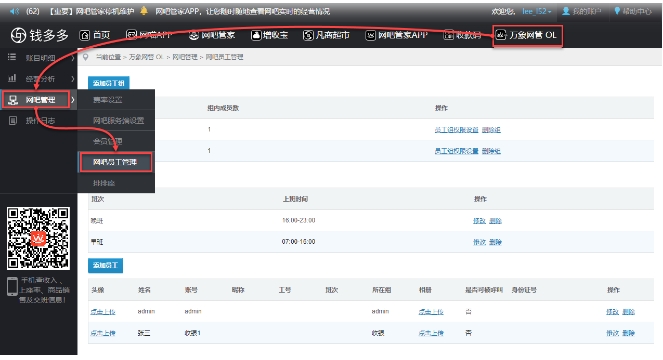Image resolution: width=663 pixels, height=360 pixels.
Task: Click the blue 添加员工 button
Action: point(105,265)
